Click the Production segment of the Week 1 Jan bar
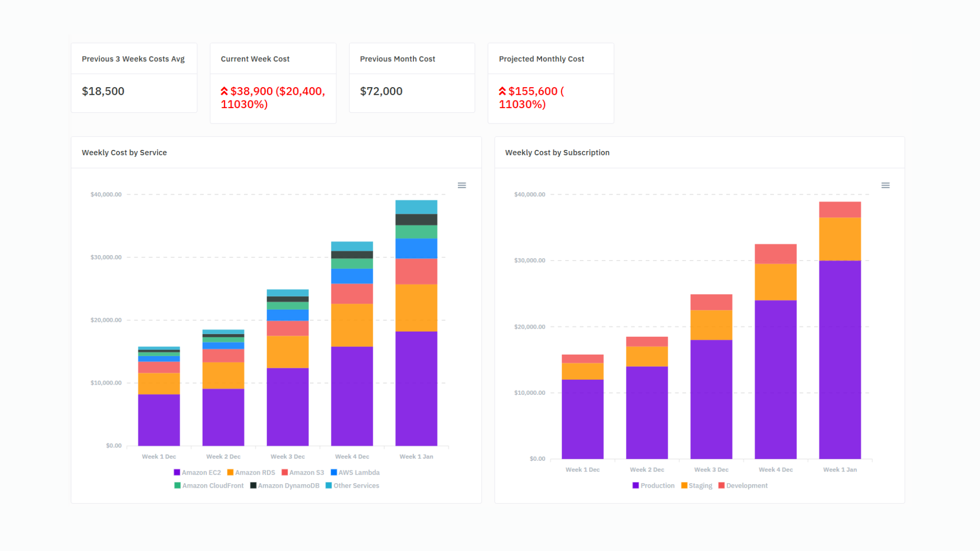980x551 pixels. pos(840,360)
